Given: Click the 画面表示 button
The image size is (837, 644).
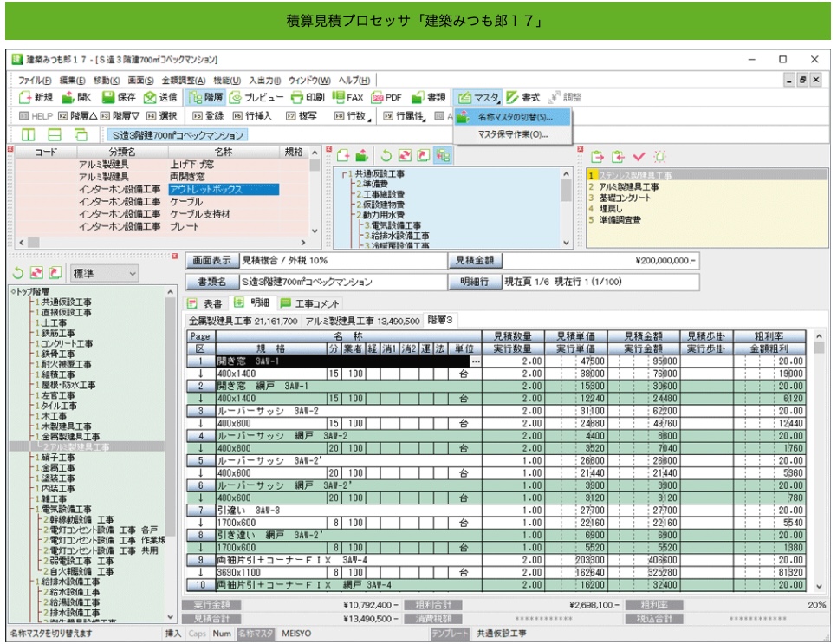Looking at the screenshot, I should click(211, 261).
